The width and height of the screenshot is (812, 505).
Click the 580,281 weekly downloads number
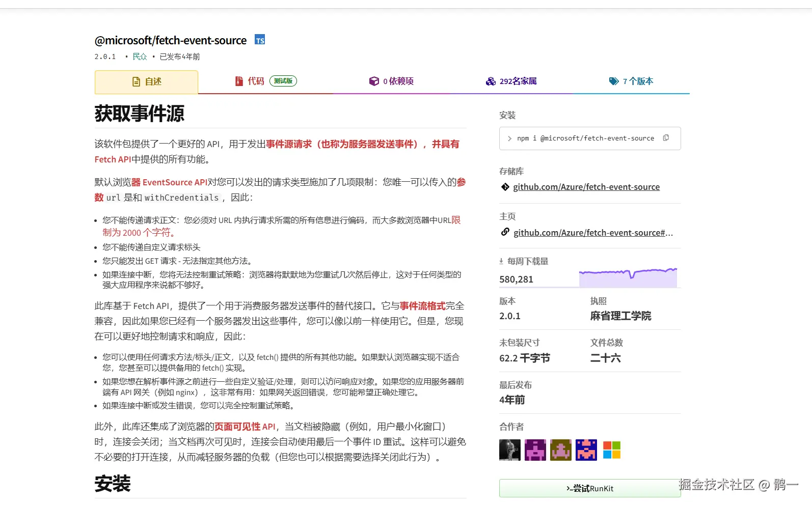[516, 279]
